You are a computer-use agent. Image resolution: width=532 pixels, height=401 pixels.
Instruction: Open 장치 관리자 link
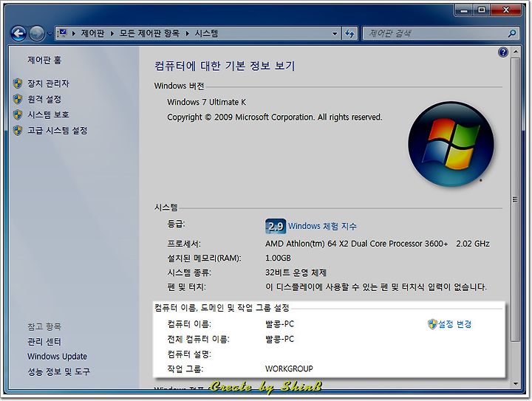point(48,83)
